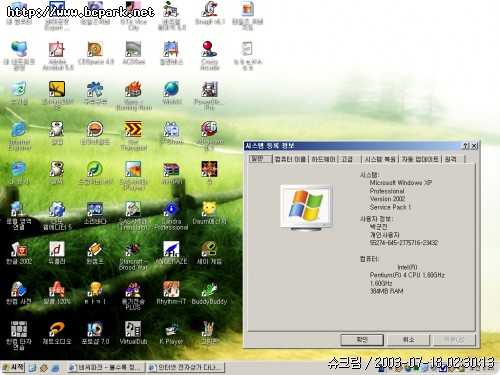This screenshot has height=375, width=500.
Task: Open the GTA Vice City desktop shortcut
Action: [133, 15]
